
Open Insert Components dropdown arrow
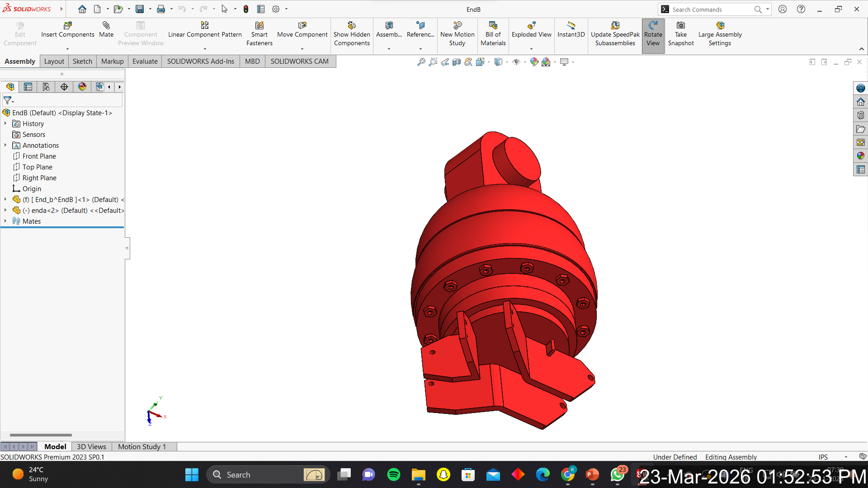click(x=67, y=49)
